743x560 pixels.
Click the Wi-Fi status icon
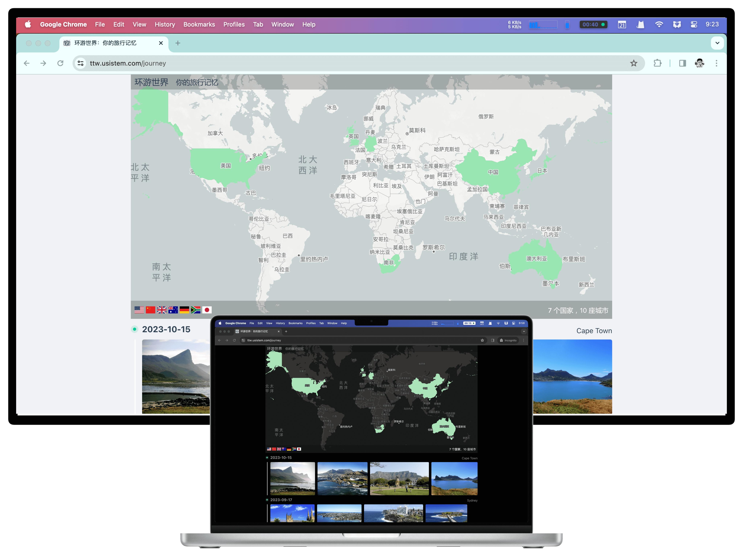pos(659,24)
